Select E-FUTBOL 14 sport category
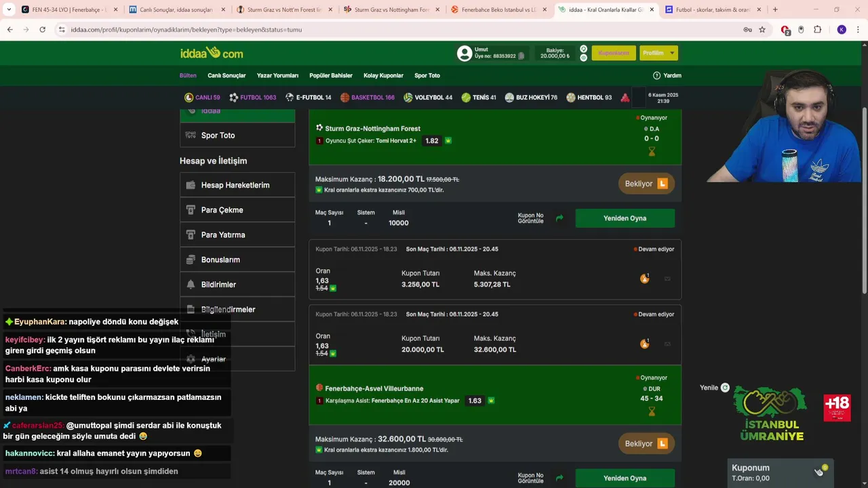 [x=308, y=98]
